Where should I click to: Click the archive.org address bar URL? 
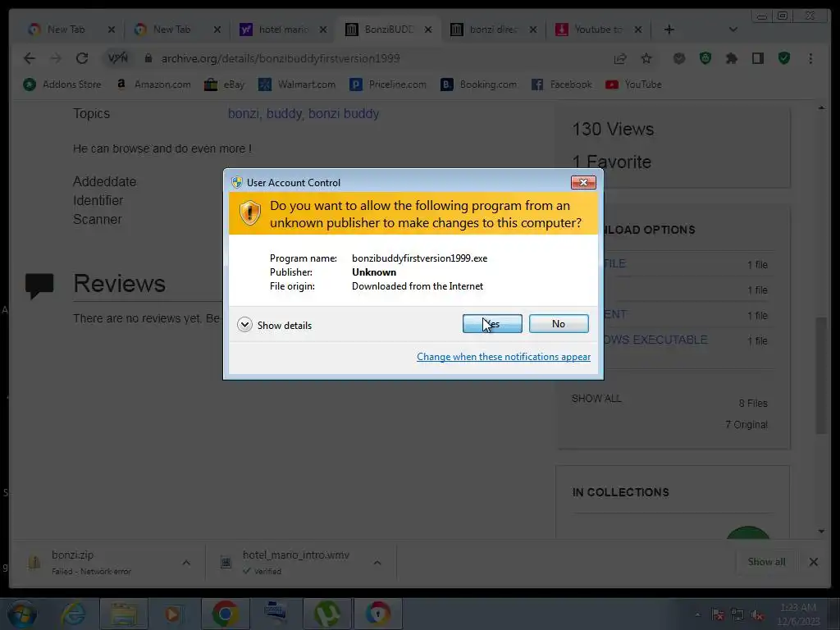[281, 58]
